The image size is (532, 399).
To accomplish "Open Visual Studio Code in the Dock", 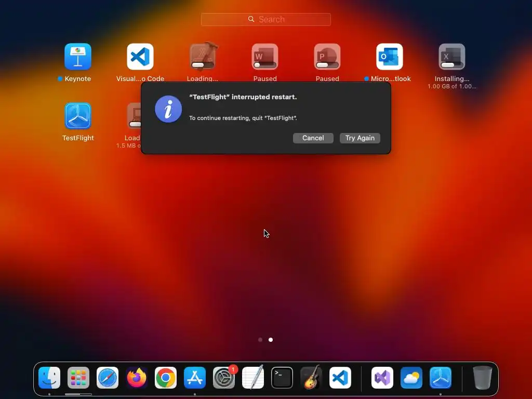I will point(340,378).
